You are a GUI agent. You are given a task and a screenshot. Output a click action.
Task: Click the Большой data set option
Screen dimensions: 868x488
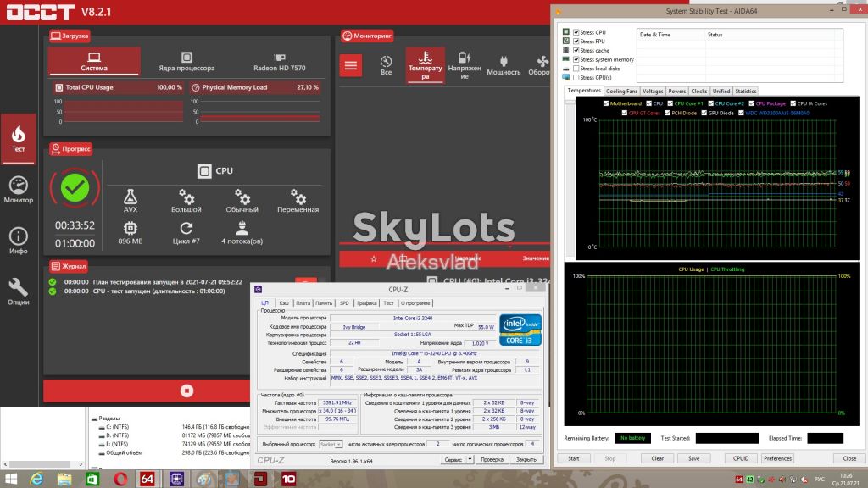coord(186,201)
